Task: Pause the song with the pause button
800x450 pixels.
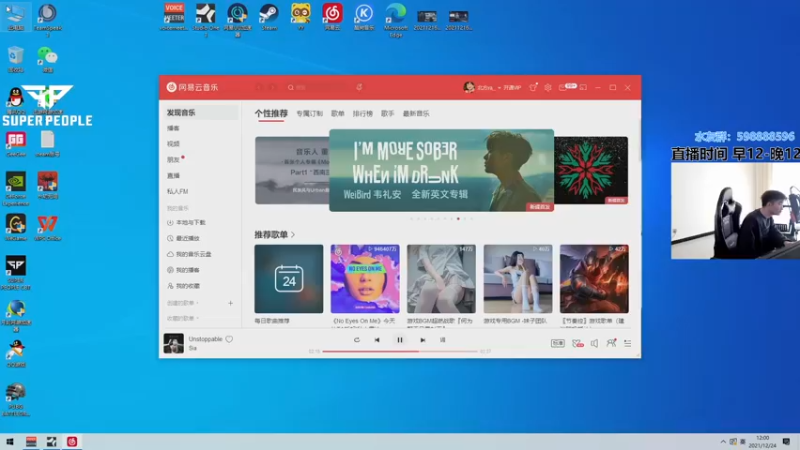Action: tap(400, 340)
